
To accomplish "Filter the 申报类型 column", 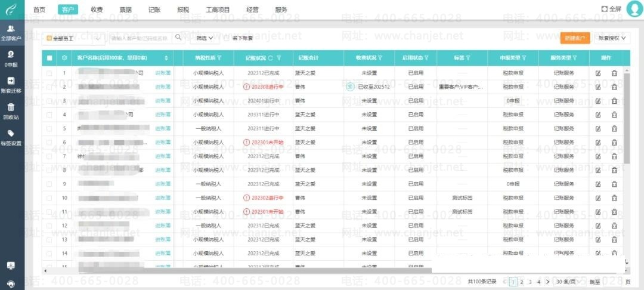I will tap(524, 58).
